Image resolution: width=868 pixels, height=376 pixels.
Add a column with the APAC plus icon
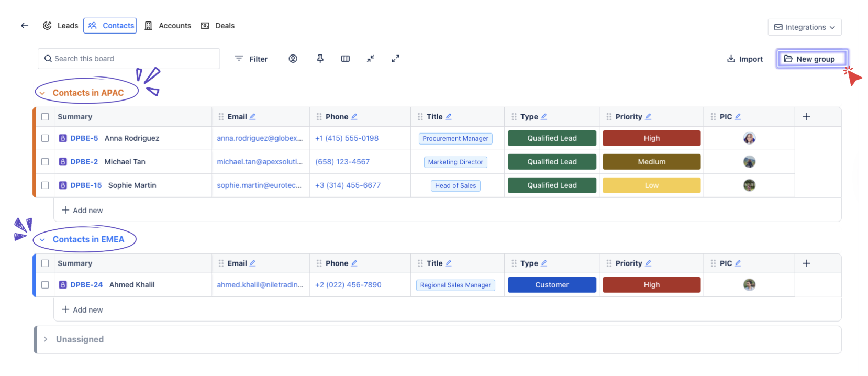tap(807, 117)
